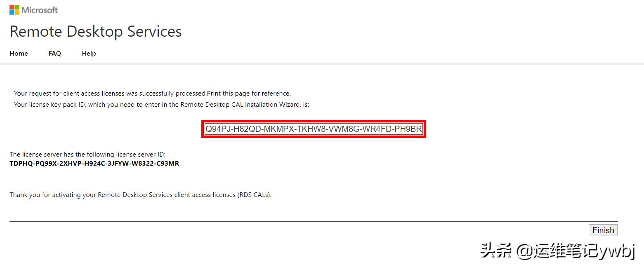Click the 'Thank you for activating' message

coord(141,194)
